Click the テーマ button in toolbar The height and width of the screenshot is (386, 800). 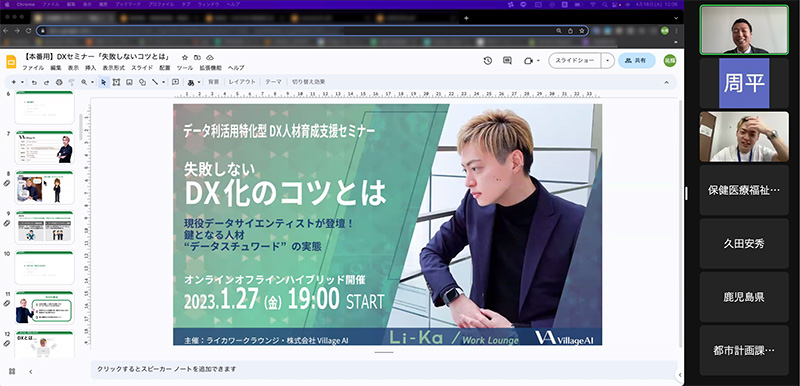(x=273, y=82)
